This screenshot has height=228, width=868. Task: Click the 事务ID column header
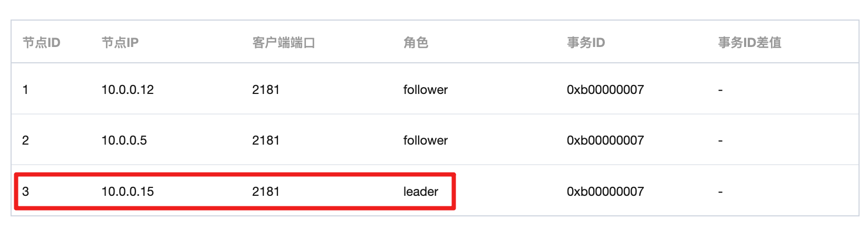click(586, 43)
